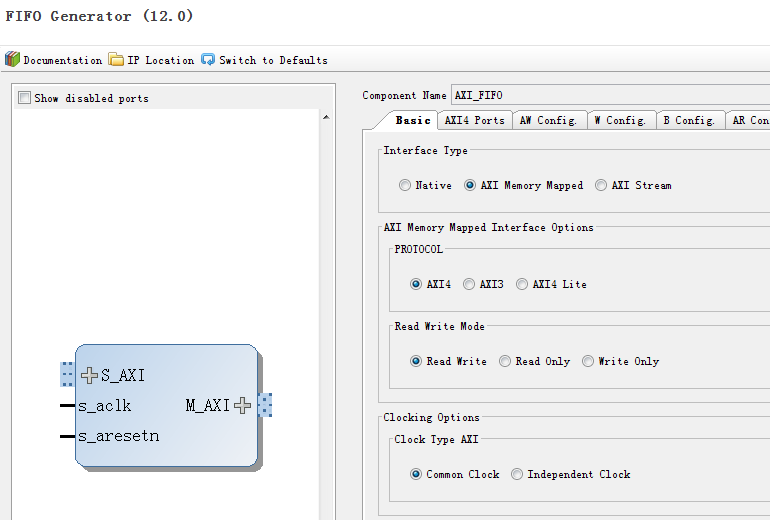Open the Documentation book icon
The height and width of the screenshot is (520, 770).
(12, 59)
